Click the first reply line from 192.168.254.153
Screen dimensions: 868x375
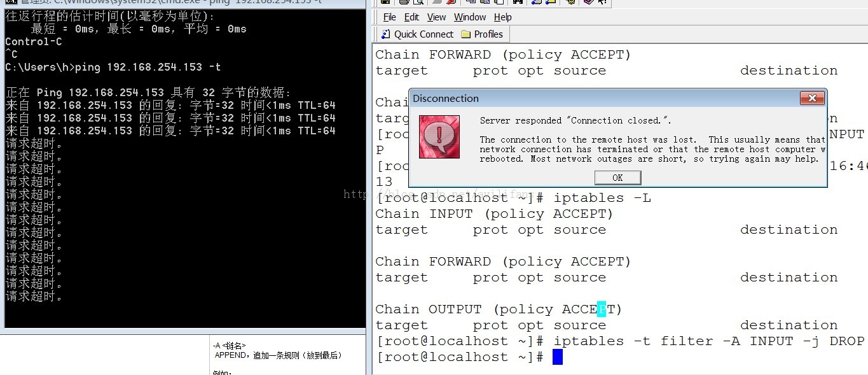pos(170,105)
